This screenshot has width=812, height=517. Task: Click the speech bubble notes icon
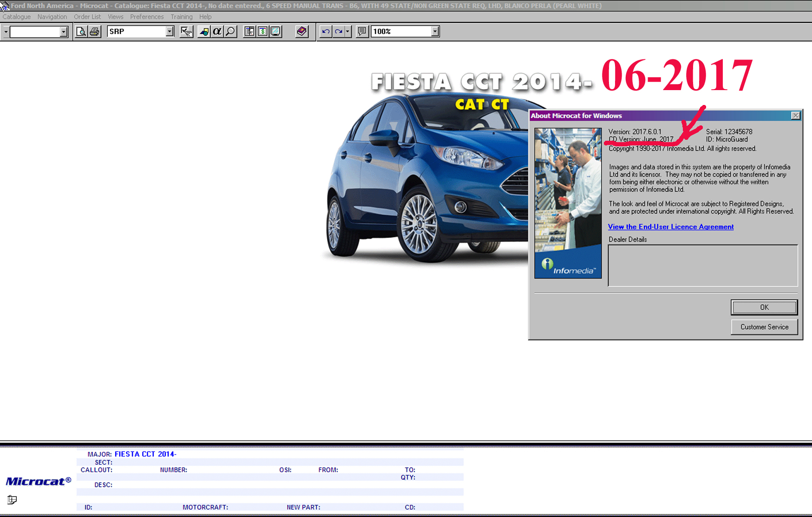coord(361,32)
